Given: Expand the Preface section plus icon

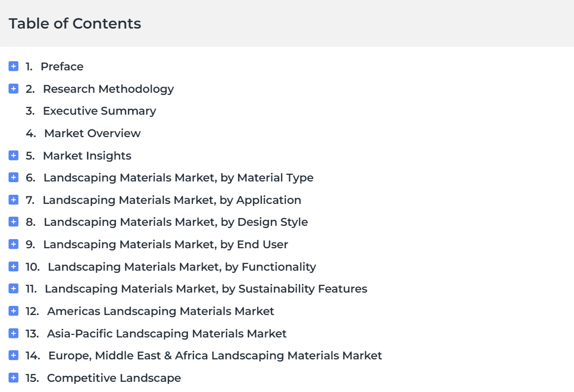Looking at the screenshot, I should coord(14,66).
